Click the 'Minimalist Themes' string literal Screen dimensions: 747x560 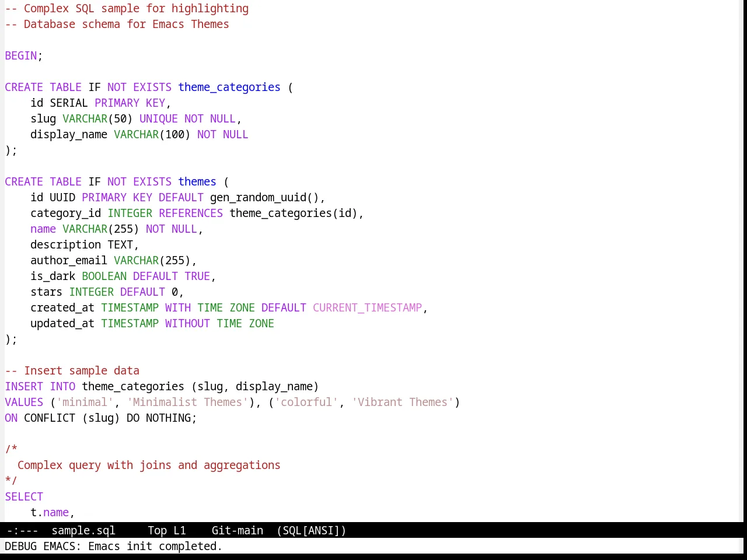coord(187,402)
